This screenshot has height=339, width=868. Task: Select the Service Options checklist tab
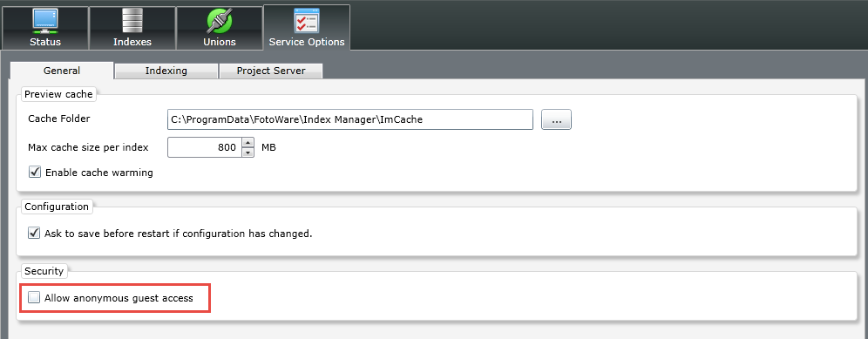[307, 28]
